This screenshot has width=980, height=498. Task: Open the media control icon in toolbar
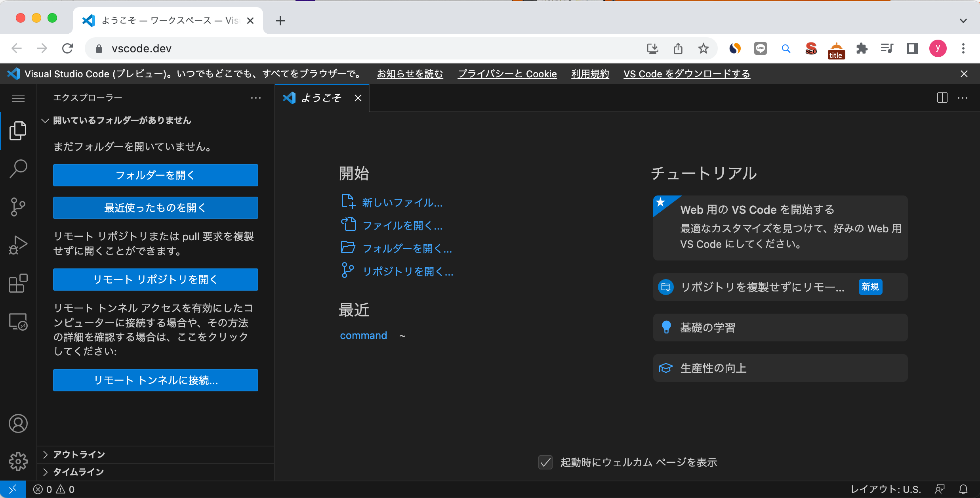tap(887, 48)
